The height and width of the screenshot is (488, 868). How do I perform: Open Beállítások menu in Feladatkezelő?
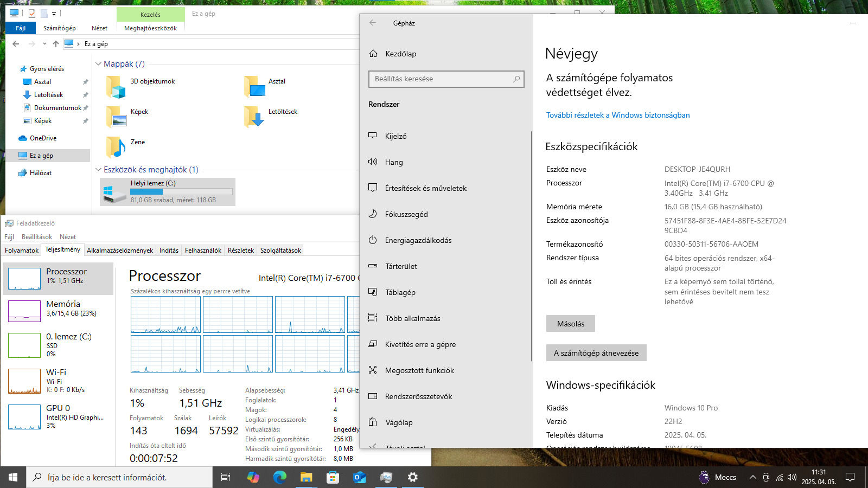[x=37, y=237]
